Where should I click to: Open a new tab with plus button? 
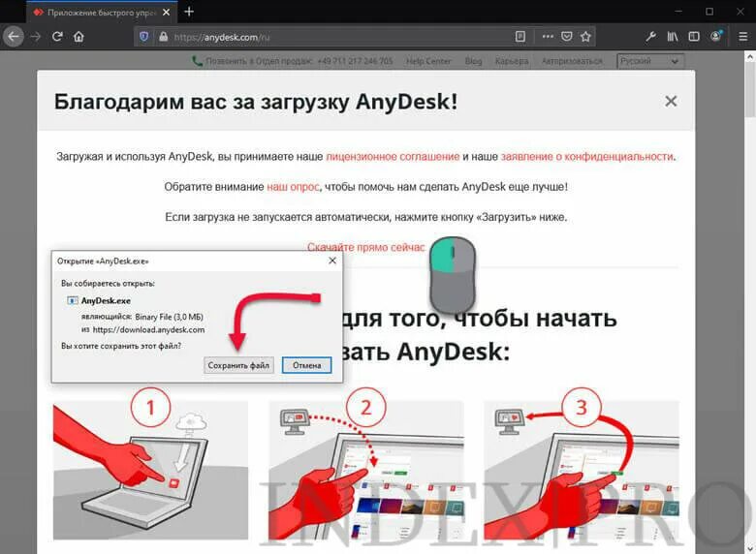(189, 12)
